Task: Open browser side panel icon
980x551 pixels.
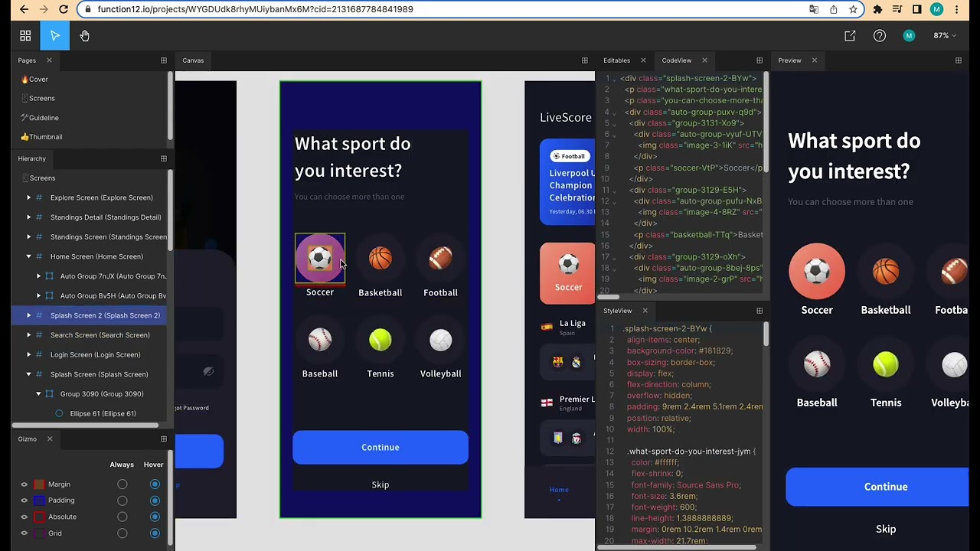Action: tap(917, 9)
